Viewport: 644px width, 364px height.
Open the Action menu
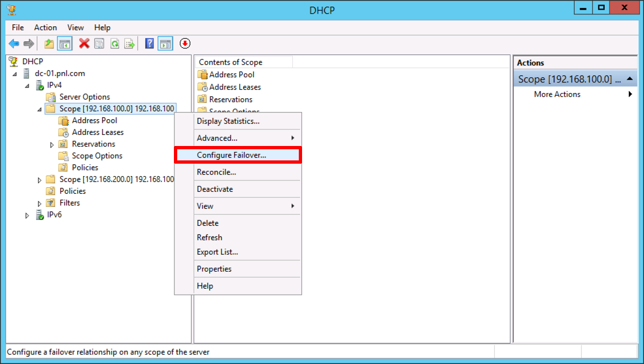(x=46, y=27)
